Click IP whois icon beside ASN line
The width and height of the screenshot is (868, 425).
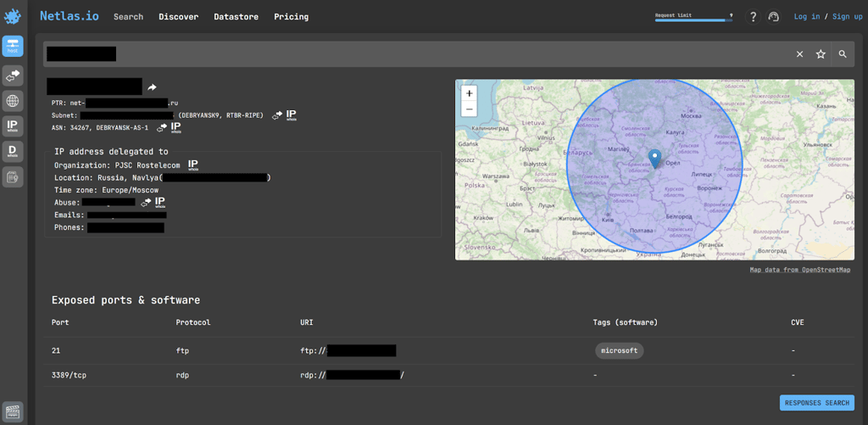175,128
